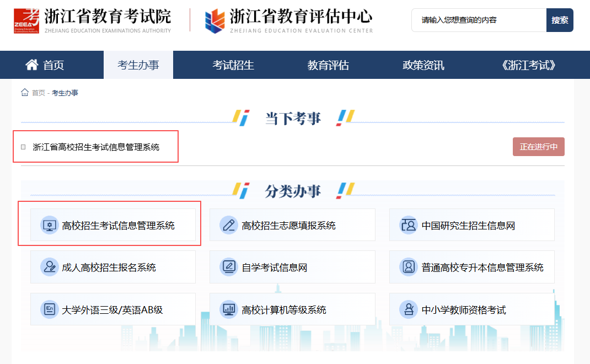Open the 教育评估 menu item
Image resolution: width=590 pixels, height=364 pixels.
point(328,65)
